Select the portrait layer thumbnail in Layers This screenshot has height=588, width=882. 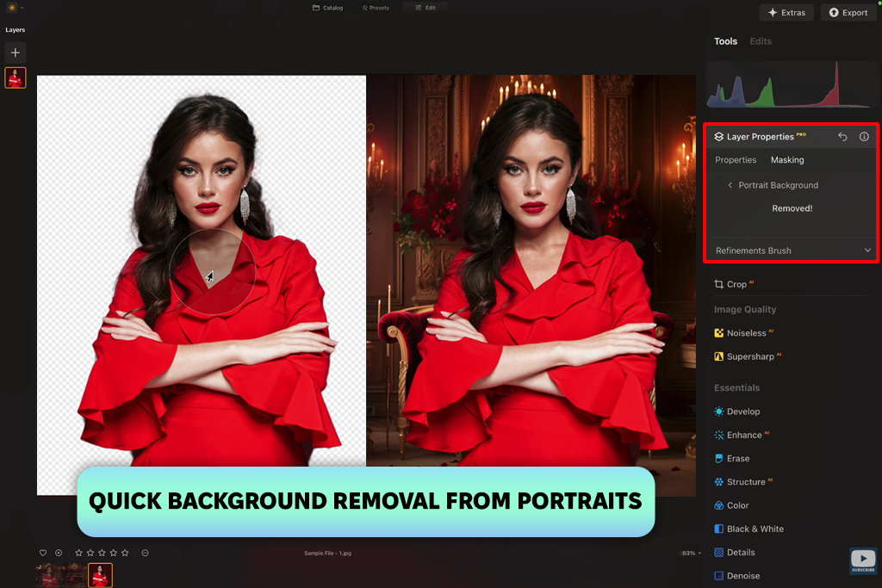16,77
